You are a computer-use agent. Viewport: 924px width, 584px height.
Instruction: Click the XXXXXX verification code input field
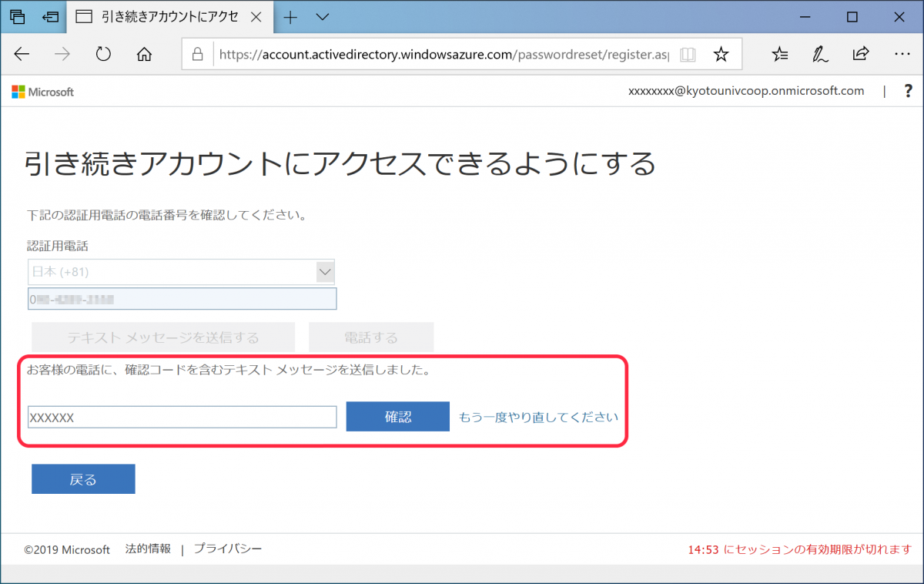coord(182,416)
